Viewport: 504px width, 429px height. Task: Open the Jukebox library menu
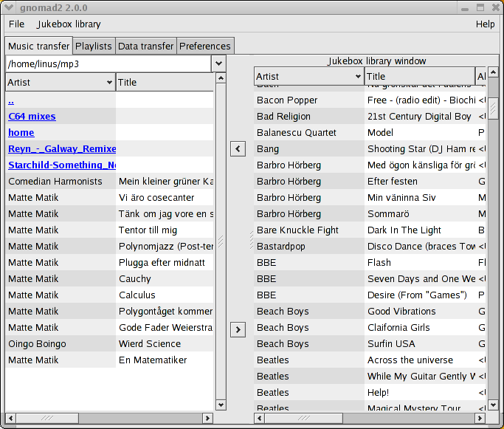(x=69, y=24)
